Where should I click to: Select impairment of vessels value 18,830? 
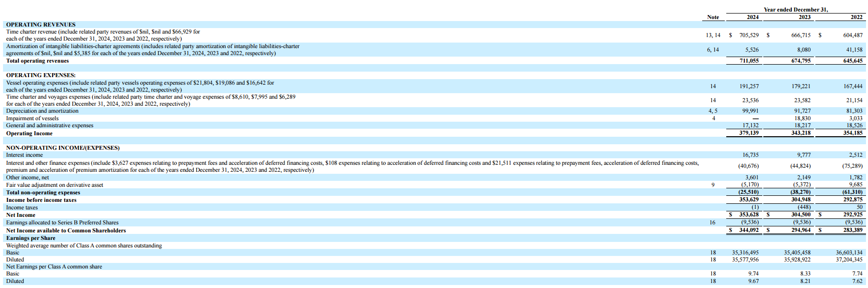[802, 118]
